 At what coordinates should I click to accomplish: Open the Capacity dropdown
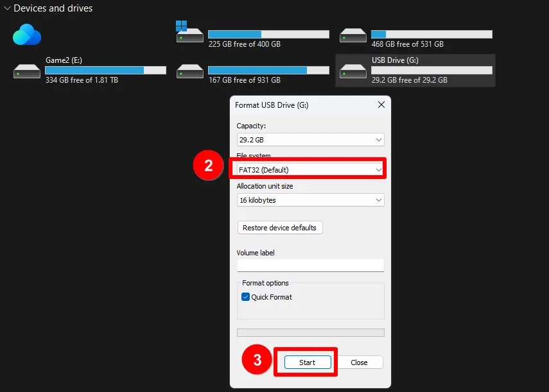[310, 139]
